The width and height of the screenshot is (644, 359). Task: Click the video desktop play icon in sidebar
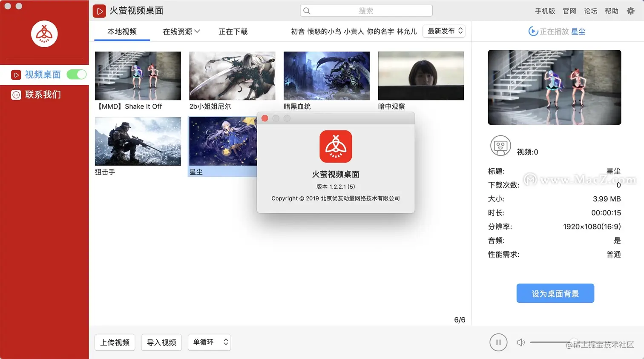click(x=16, y=75)
